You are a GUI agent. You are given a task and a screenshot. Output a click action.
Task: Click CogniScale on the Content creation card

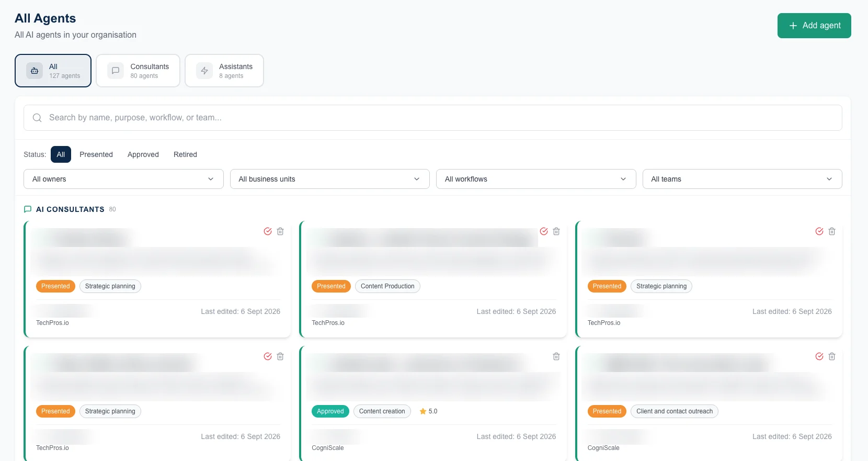pos(328,448)
